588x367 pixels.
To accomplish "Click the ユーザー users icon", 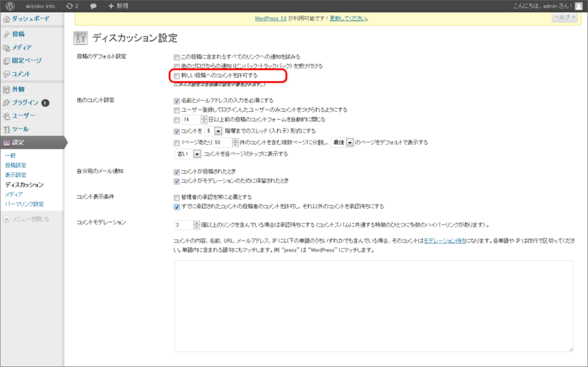I will [7, 116].
